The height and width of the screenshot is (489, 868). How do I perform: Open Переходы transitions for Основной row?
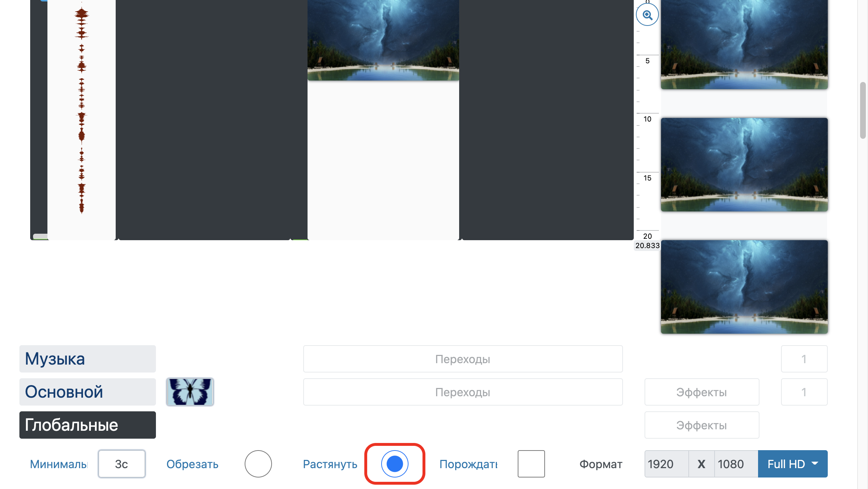point(463,392)
